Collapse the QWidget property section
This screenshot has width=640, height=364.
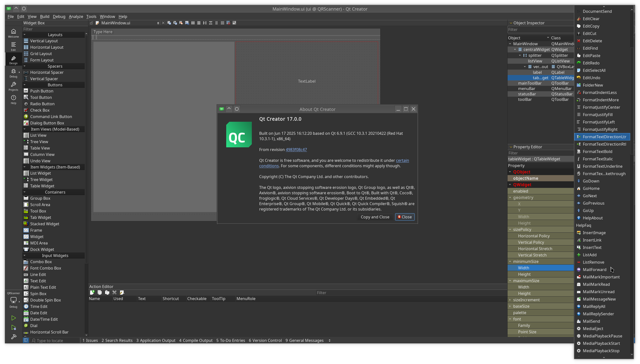pos(510,184)
